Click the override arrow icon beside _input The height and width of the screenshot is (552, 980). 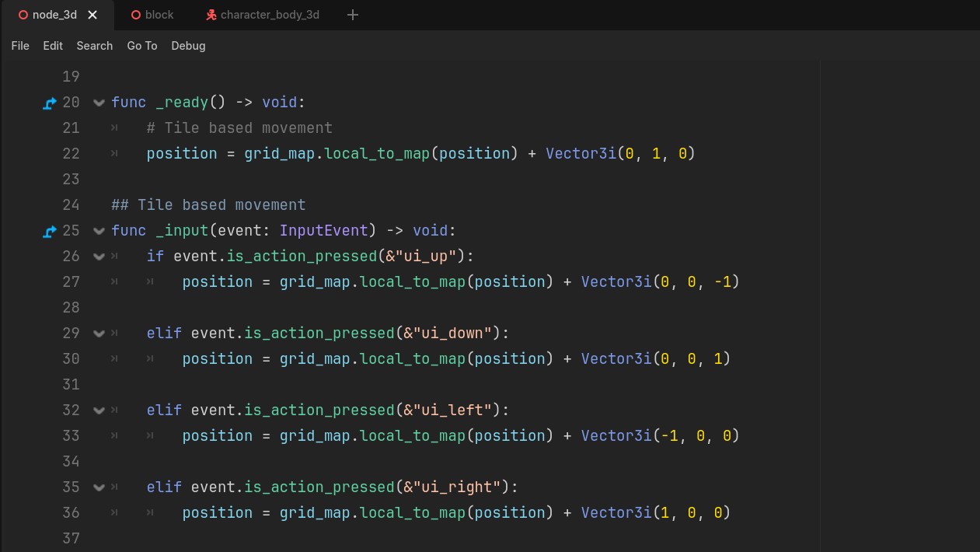click(50, 231)
